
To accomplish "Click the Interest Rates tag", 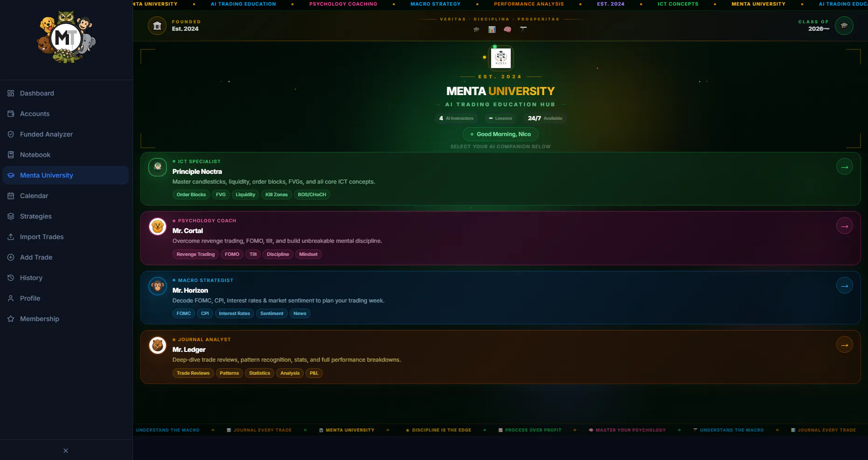I will coord(235,314).
